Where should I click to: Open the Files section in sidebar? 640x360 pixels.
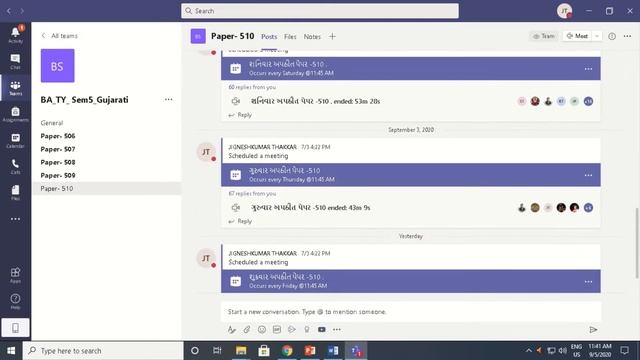coord(16,193)
